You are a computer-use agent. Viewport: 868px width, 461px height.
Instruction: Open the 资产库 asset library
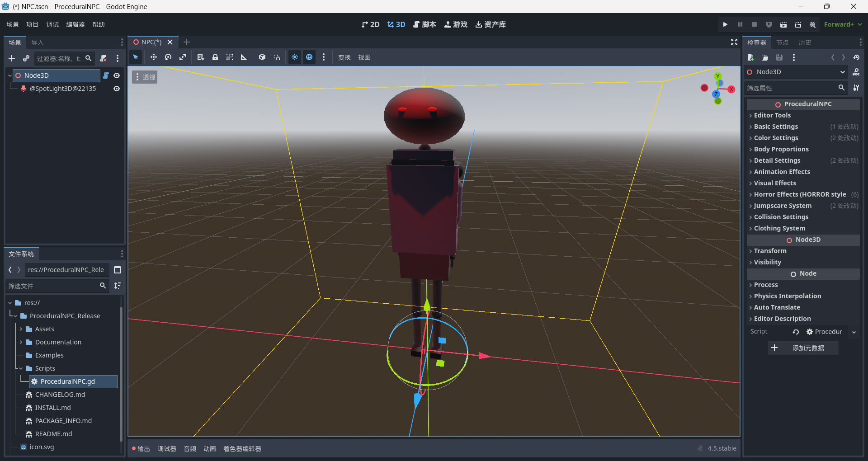click(x=491, y=24)
